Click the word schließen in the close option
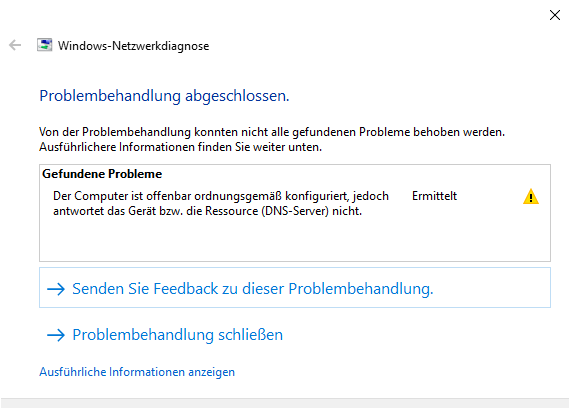The width and height of the screenshot is (569, 408). (x=250, y=335)
